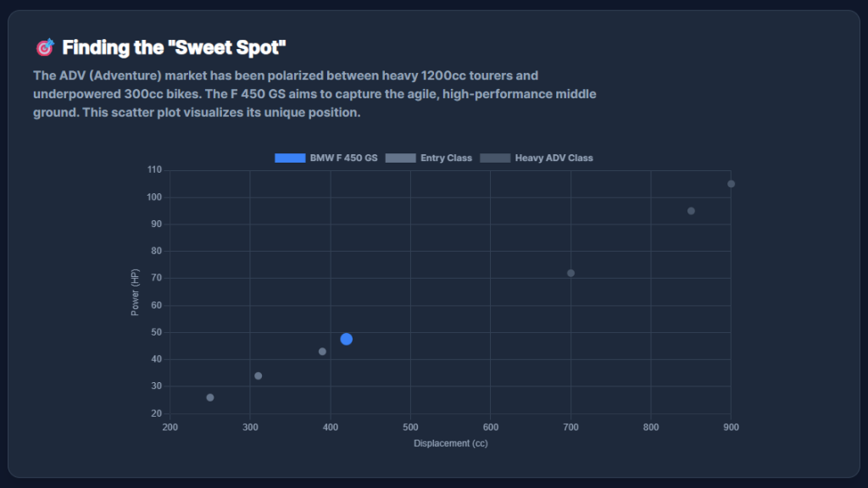The height and width of the screenshot is (488, 868).
Task: Select the blue BMW F 450 GS data point
Action: pyautogui.click(x=347, y=339)
